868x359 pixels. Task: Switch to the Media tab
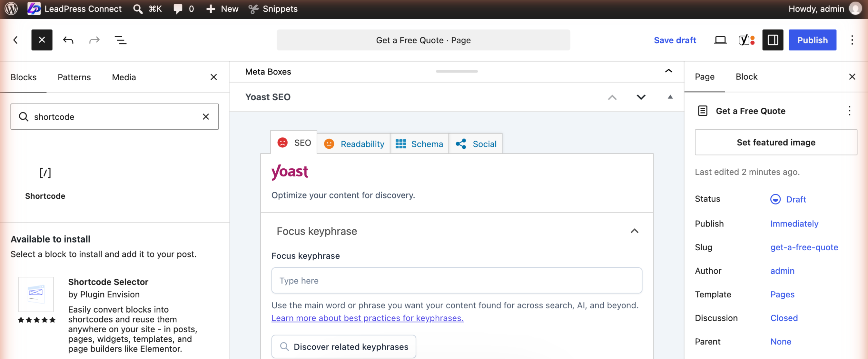pyautogui.click(x=124, y=77)
